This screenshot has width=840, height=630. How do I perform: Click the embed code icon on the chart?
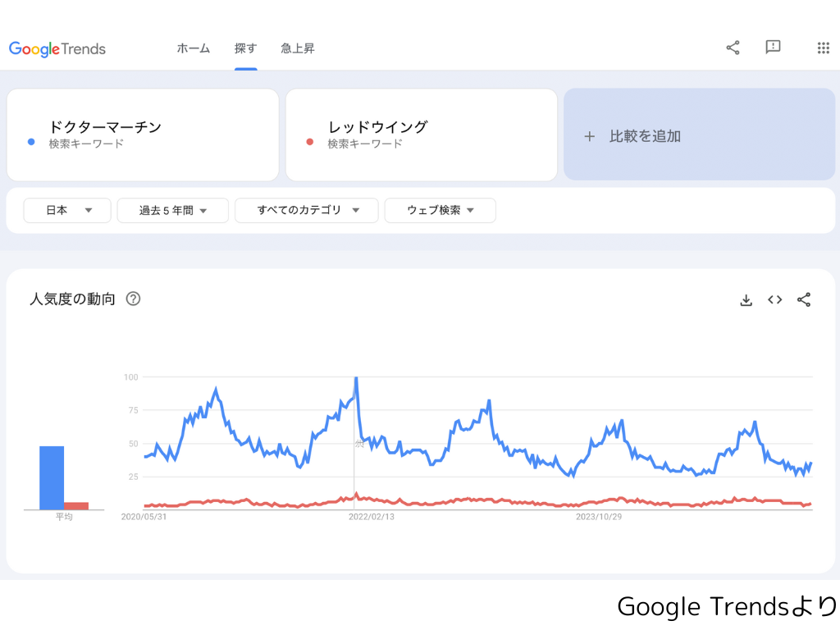(774, 300)
